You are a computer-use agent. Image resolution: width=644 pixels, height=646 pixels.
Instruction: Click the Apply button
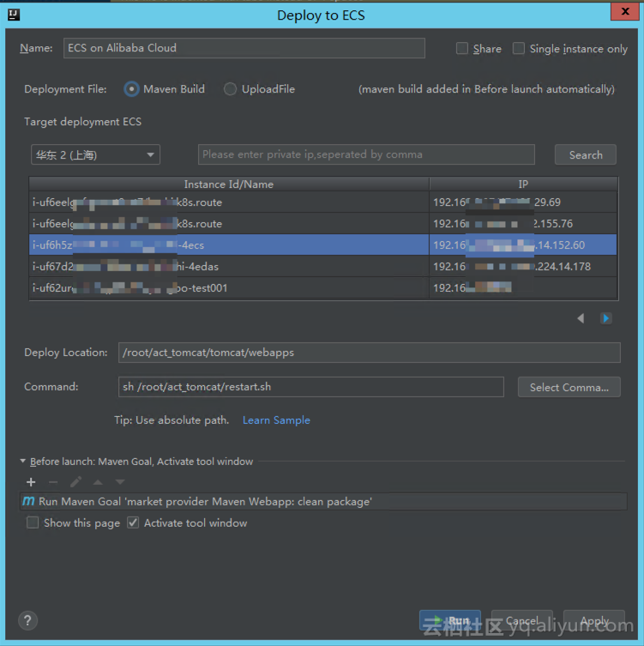594,620
